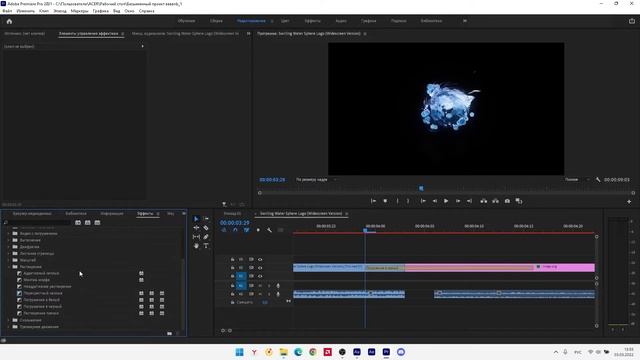The height and width of the screenshot is (360, 640).
Task: Switch to the Цвет workspace
Action: 285,21
